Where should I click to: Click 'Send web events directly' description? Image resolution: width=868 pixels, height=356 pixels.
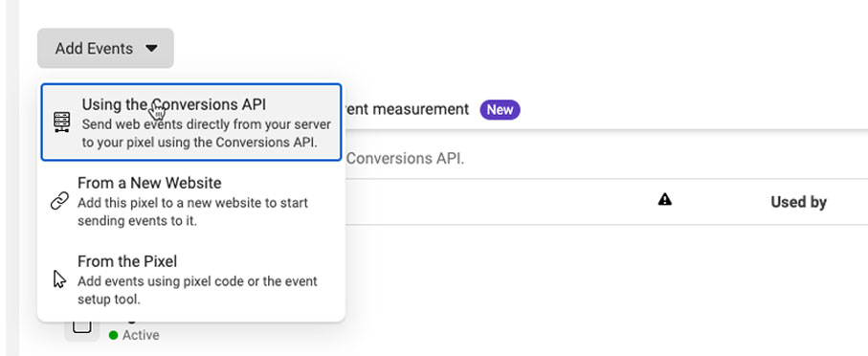pos(207,133)
